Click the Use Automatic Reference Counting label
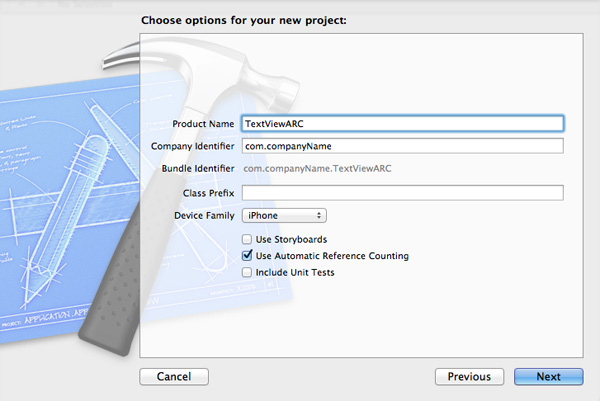 pyautogui.click(x=332, y=256)
